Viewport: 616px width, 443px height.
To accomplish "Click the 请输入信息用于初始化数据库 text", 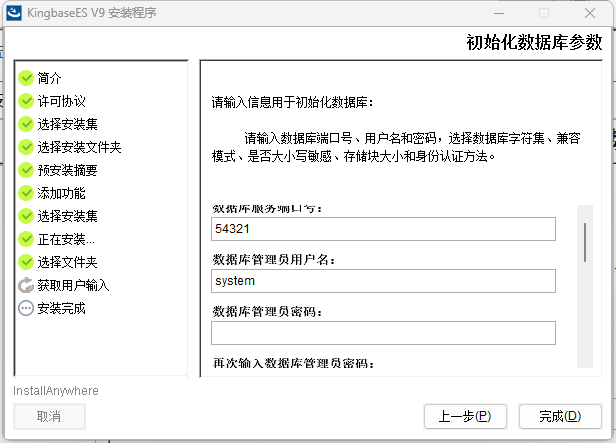I will 293,103.
